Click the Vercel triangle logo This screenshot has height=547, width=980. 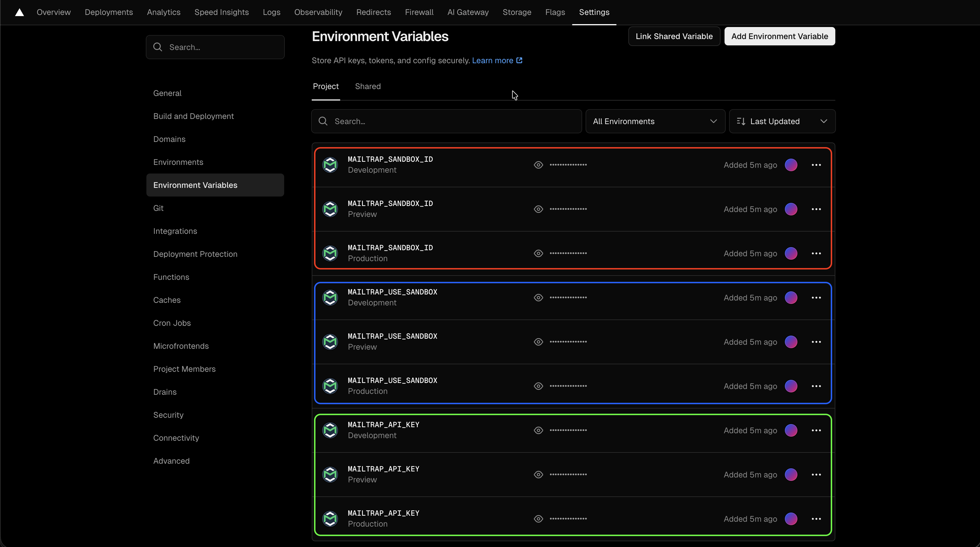(20, 12)
